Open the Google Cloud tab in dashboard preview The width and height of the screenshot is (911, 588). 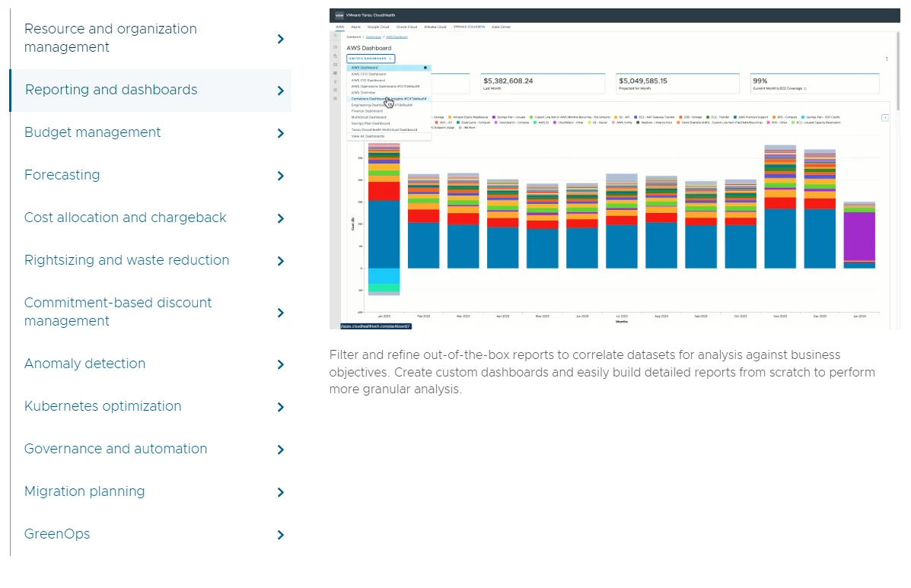click(x=378, y=27)
